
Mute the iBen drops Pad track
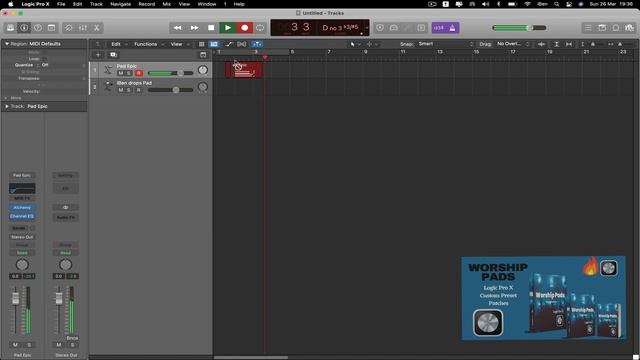pyautogui.click(x=120, y=90)
